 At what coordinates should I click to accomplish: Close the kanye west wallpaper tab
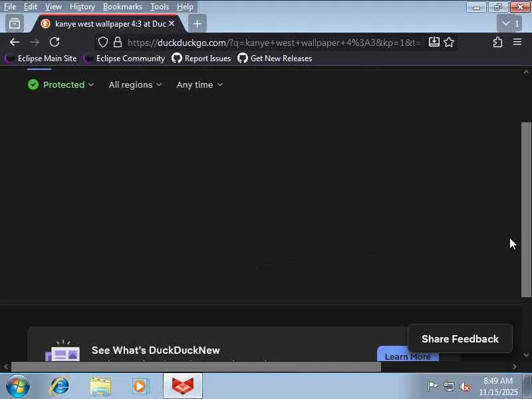[172, 23]
